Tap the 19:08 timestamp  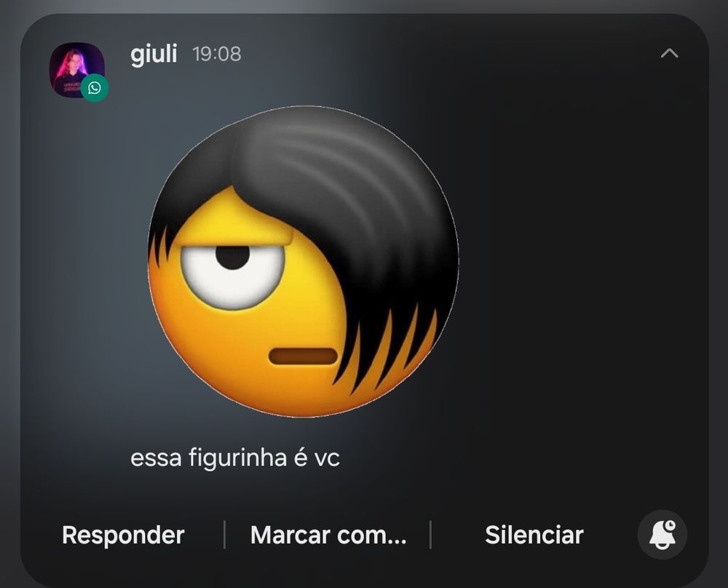click(217, 55)
